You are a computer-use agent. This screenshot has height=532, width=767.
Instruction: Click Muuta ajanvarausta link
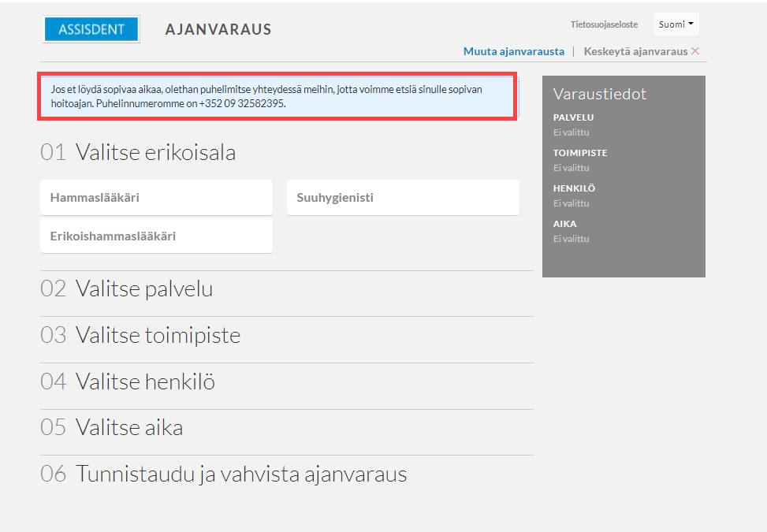[514, 51]
